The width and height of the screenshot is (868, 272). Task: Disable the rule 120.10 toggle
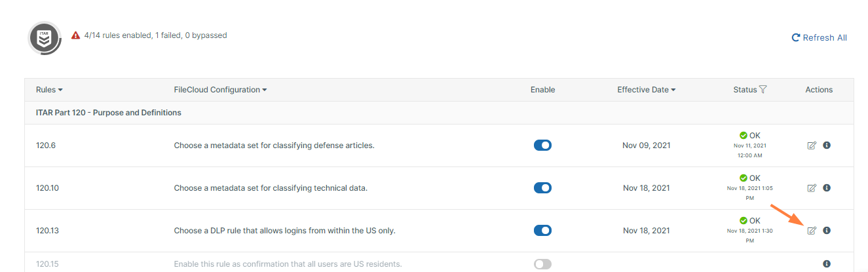542,188
